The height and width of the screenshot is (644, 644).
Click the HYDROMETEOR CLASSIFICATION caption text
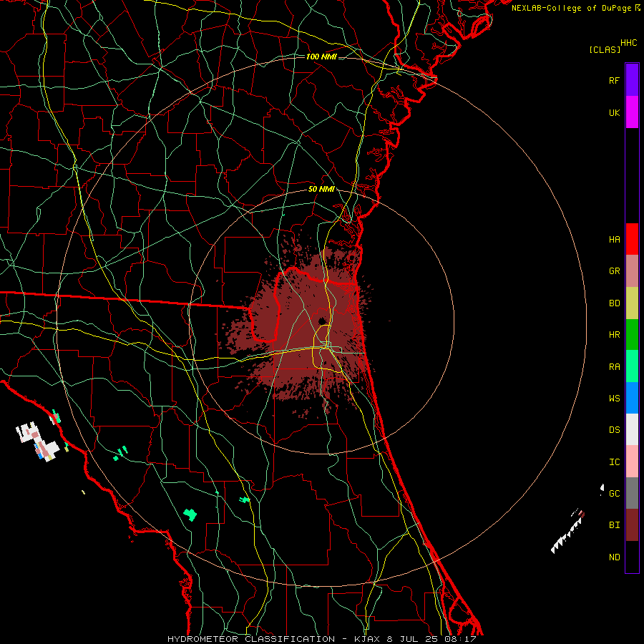(x=251, y=639)
